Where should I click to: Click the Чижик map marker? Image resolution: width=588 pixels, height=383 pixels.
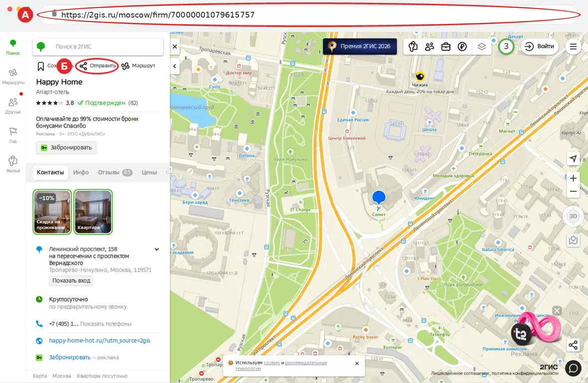(x=420, y=76)
